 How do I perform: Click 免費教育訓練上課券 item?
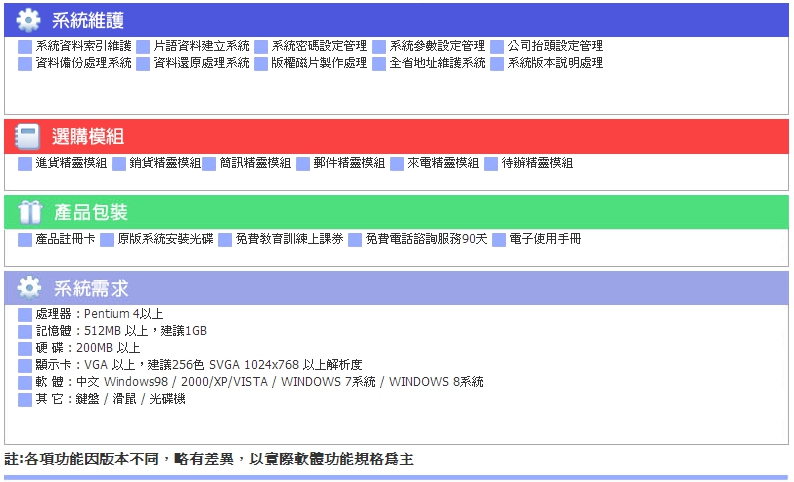(x=290, y=239)
